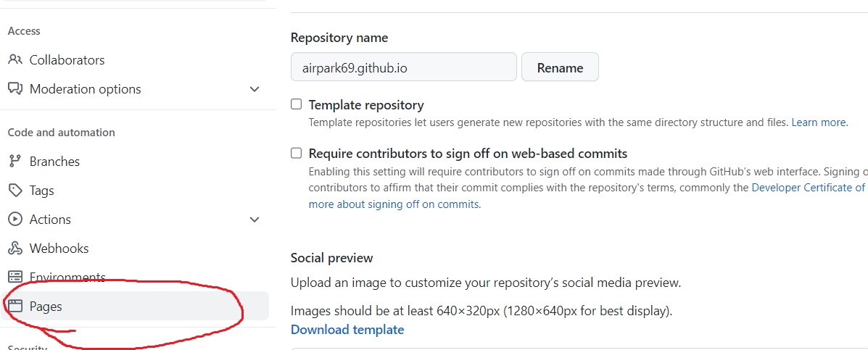The image size is (868, 350).
Task: Expand the Actions submenu chevron
Action: (255, 220)
